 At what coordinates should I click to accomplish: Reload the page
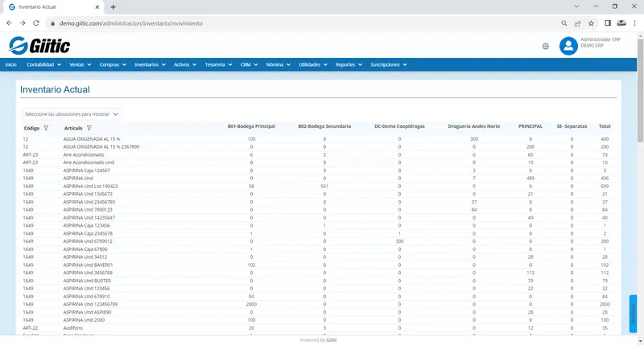pos(36,23)
